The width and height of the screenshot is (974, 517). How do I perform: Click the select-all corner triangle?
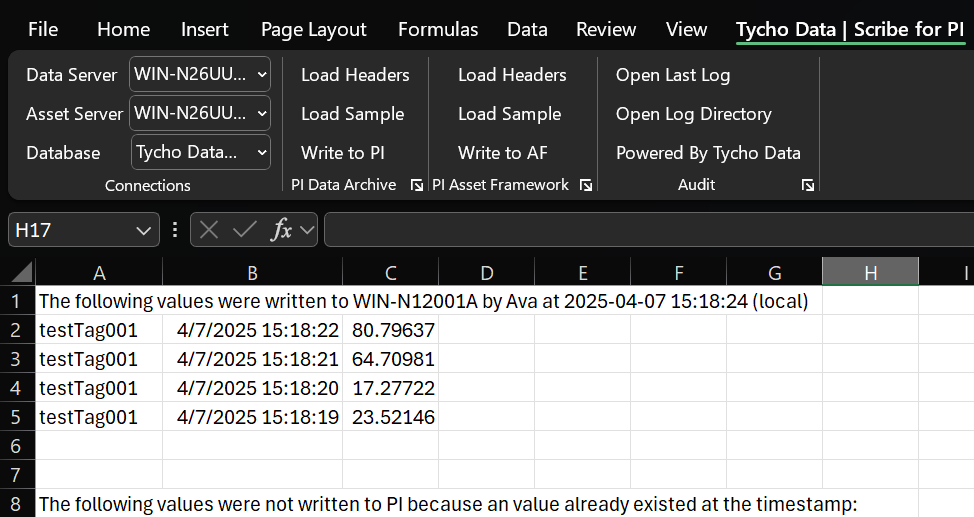[x=22, y=273]
